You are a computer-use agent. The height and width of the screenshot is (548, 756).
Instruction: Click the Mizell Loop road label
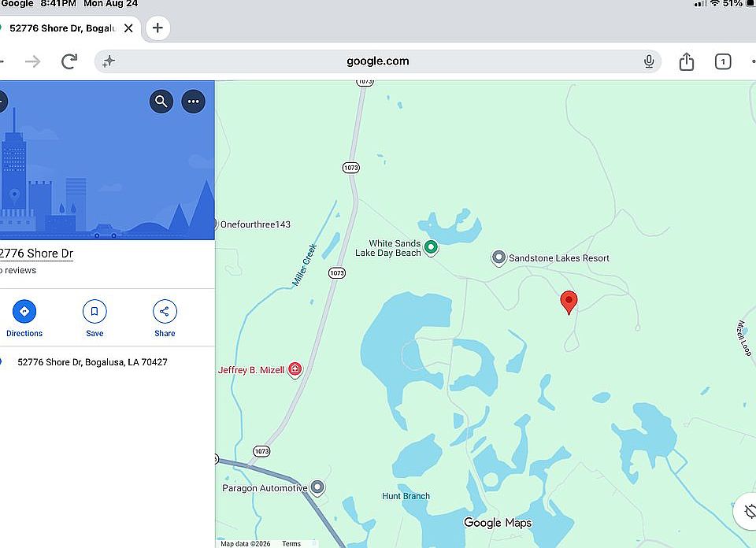pyautogui.click(x=744, y=339)
